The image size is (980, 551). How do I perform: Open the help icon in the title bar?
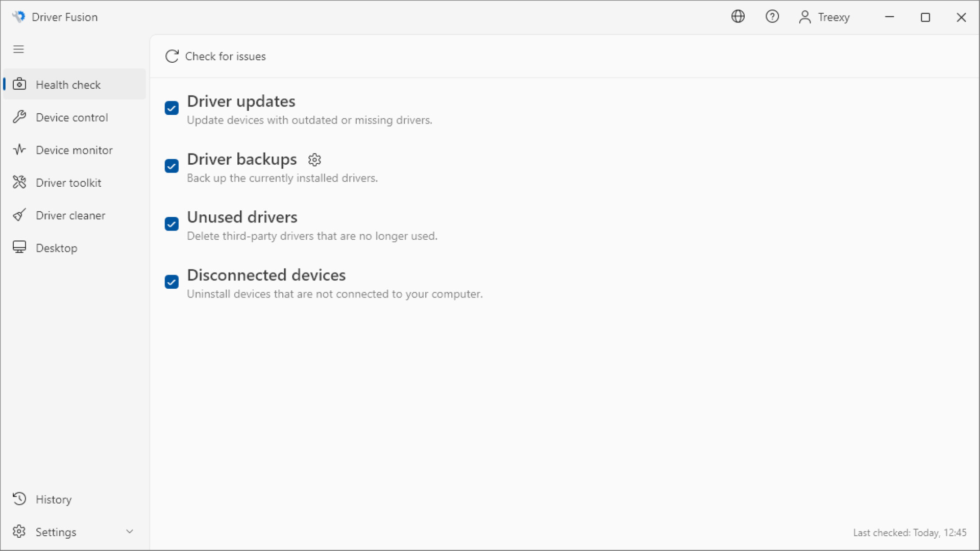pos(772,16)
